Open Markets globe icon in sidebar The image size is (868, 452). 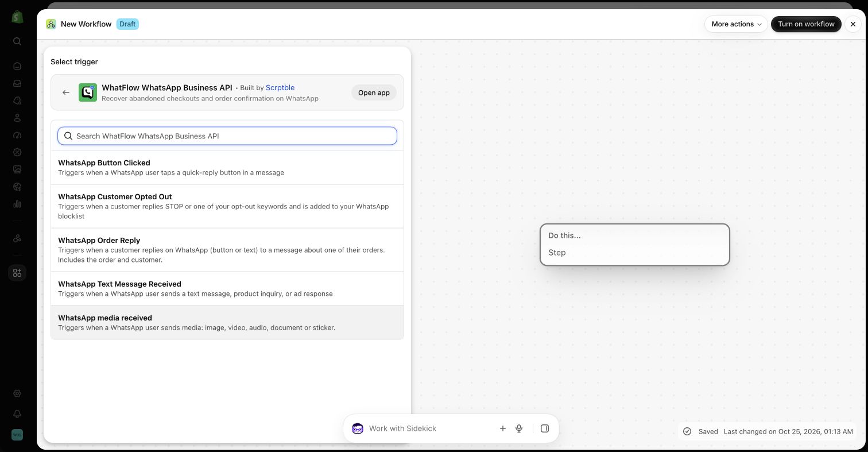coord(17,187)
